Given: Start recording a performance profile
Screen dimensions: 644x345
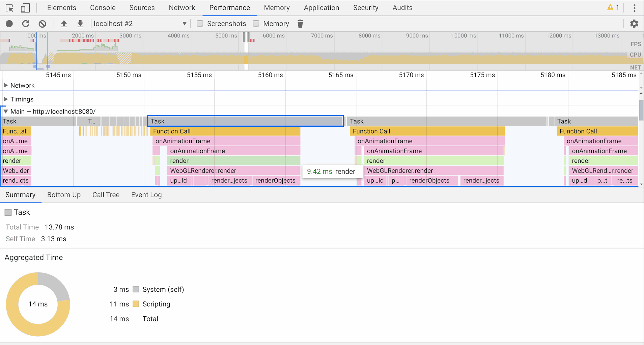Looking at the screenshot, I should coord(9,24).
